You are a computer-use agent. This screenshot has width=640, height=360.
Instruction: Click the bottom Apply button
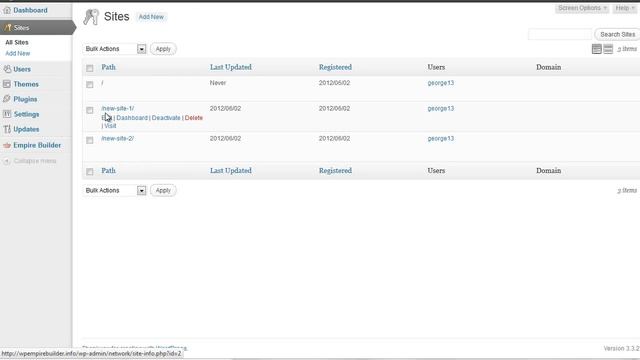click(x=163, y=191)
